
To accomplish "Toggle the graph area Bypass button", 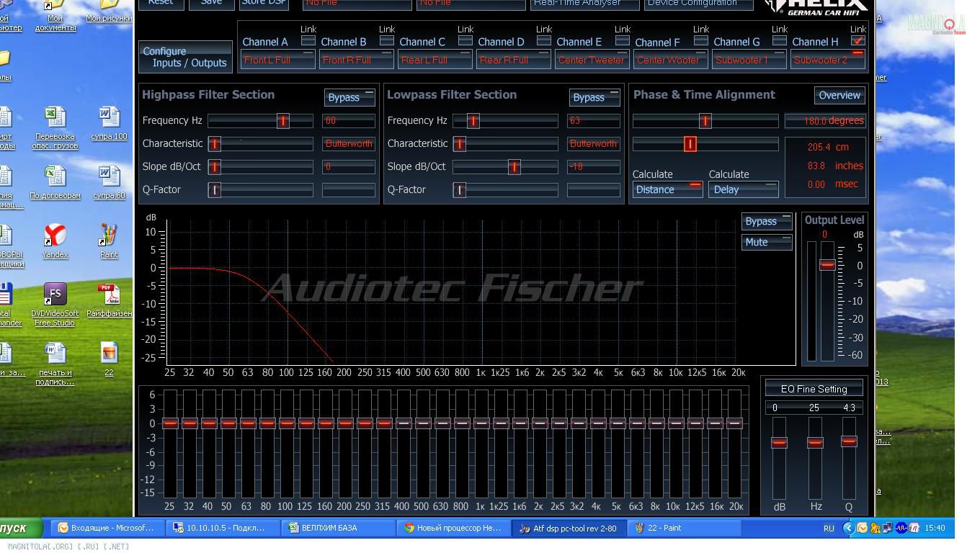I will pyautogui.click(x=767, y=221).
